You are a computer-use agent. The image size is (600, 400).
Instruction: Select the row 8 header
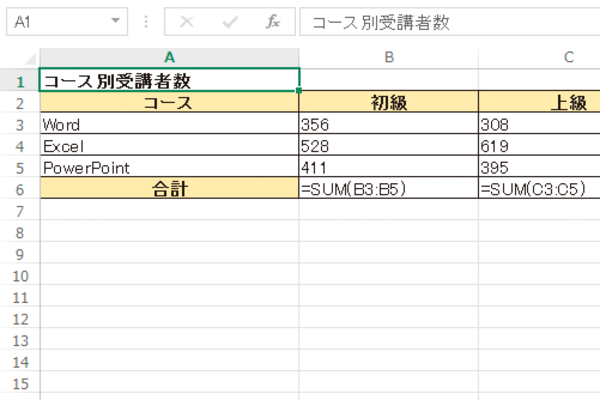(20, 232)
